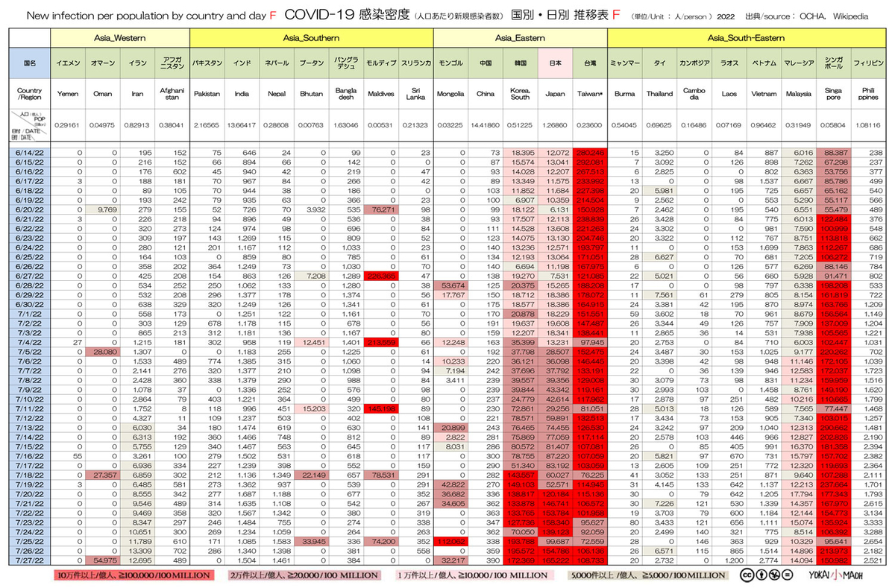895x588 pixels.
Task: Click the Yemen country header cell
Action: (68, 95)
